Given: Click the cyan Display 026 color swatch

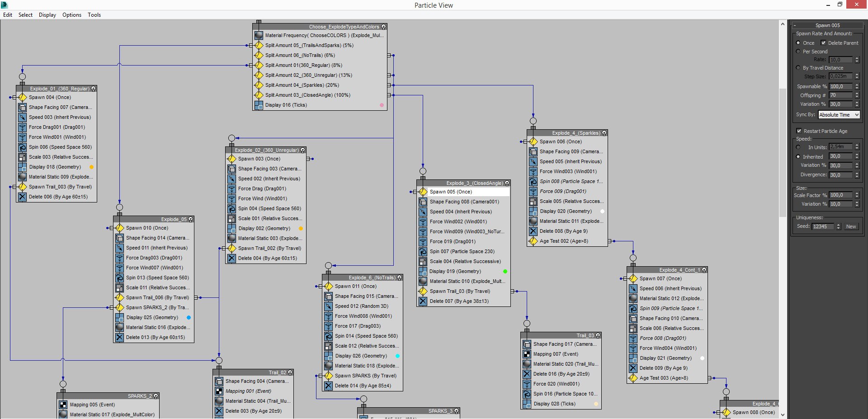Looking at the screenshot, I should click(397, 356).
